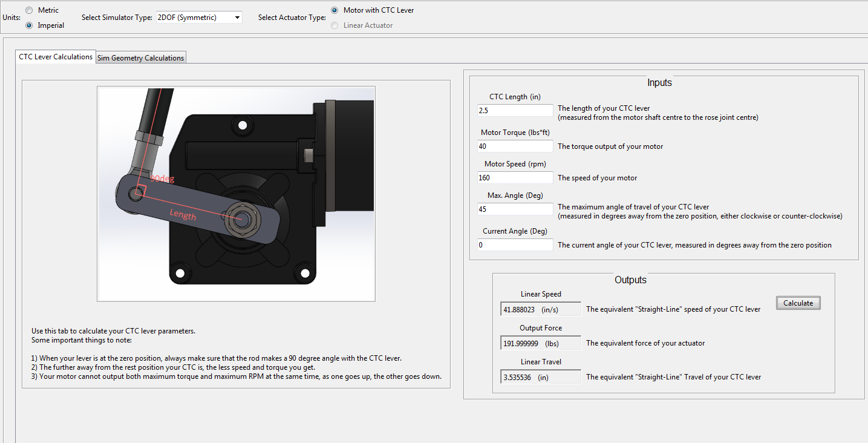Select the Current Angle input field
Image resolution: width=868 pixels, height=443 pixels.
(515, 245)
